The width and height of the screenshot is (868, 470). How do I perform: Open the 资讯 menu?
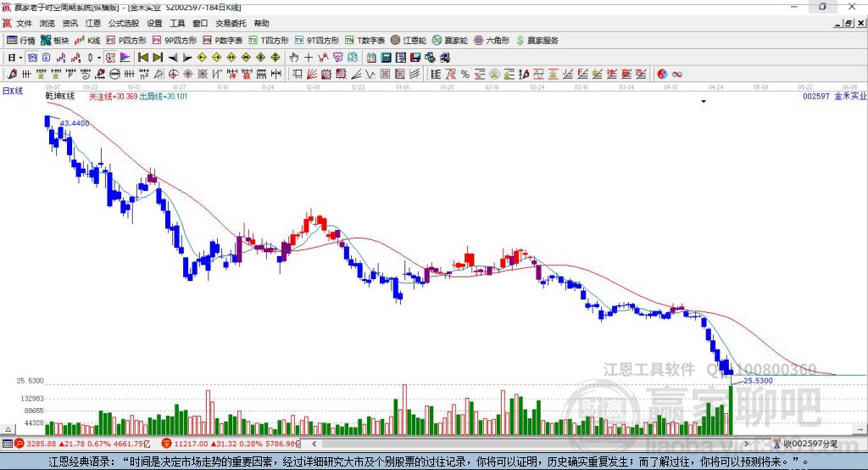[70, 23]
